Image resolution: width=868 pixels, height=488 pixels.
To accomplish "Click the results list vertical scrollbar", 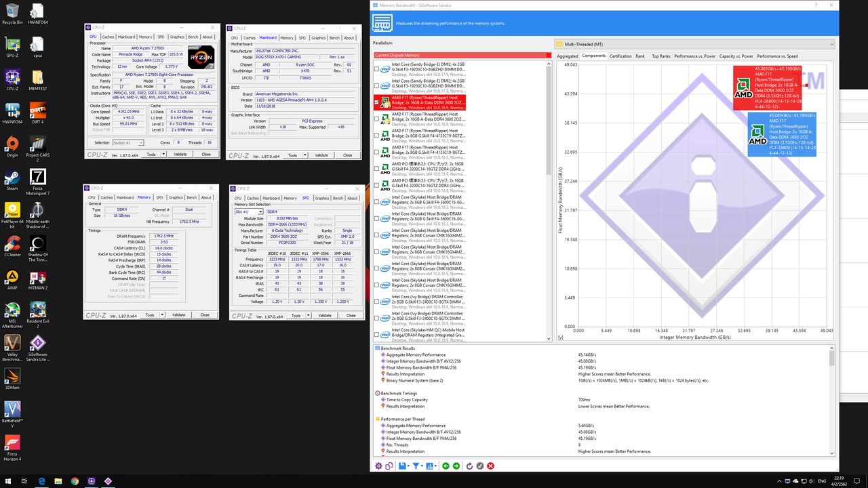I will (x=549, y=201).
